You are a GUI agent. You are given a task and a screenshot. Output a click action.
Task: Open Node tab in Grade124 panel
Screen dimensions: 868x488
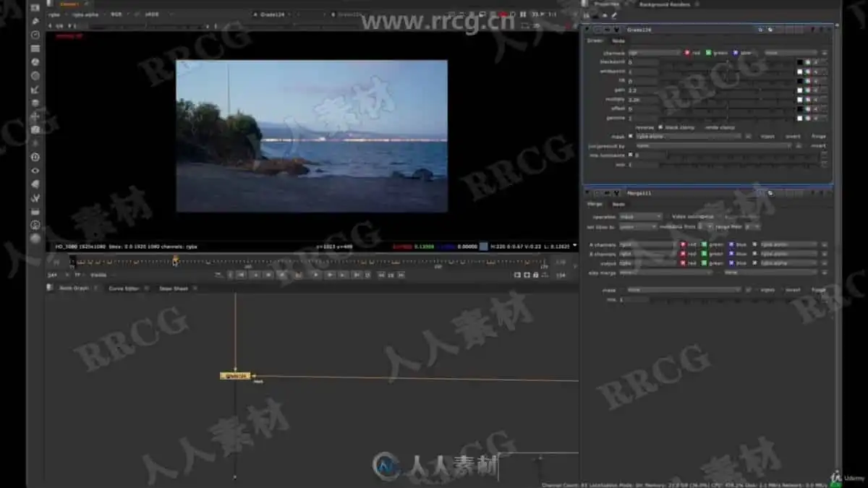coord(618,41)
